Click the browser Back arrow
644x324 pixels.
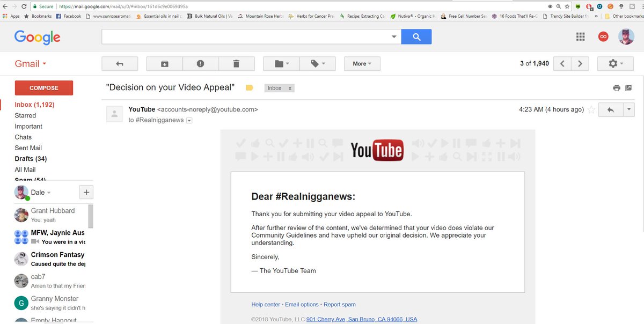pyautogui.click(x=4, y=6)
